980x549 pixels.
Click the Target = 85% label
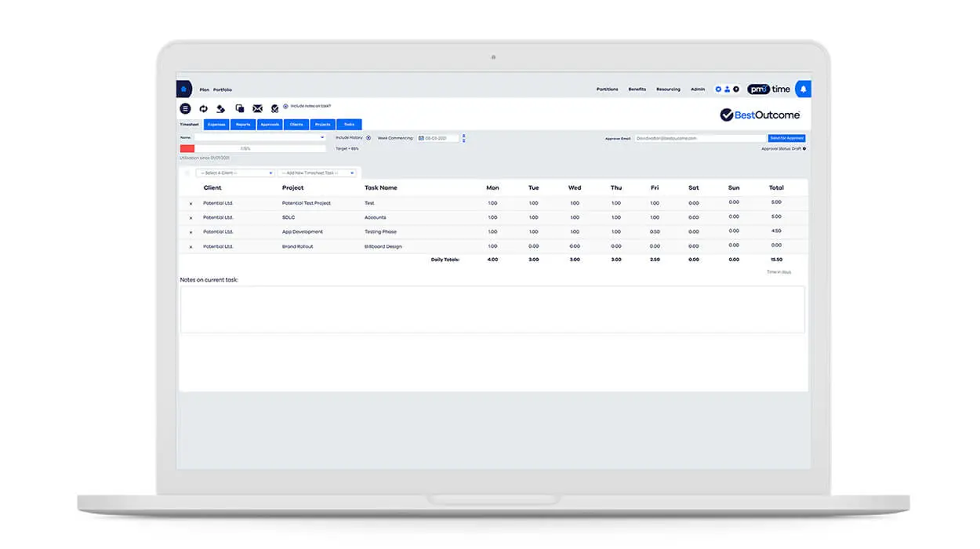point(347,148)
